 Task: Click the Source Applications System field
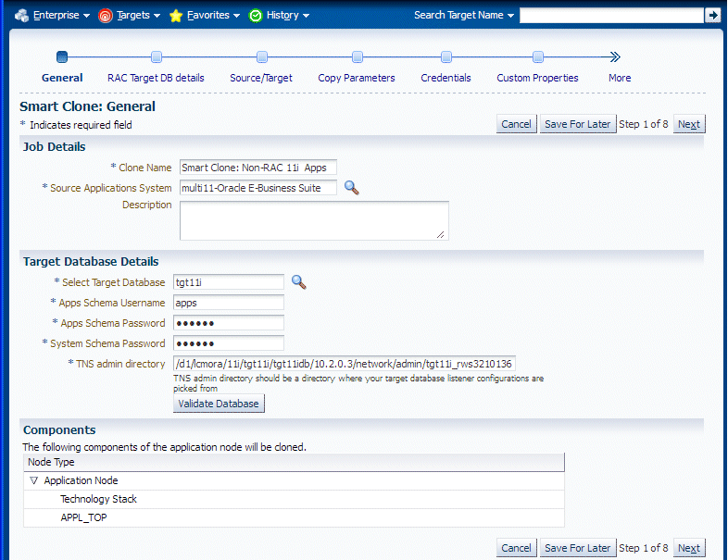coord(258,188)
